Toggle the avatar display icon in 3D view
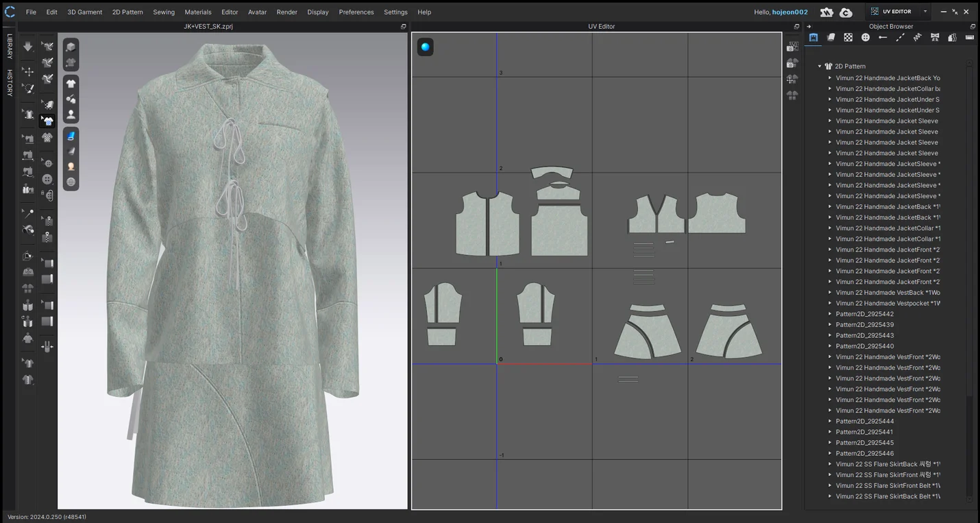This screenshot has width=980, height=523. [71, 114]
